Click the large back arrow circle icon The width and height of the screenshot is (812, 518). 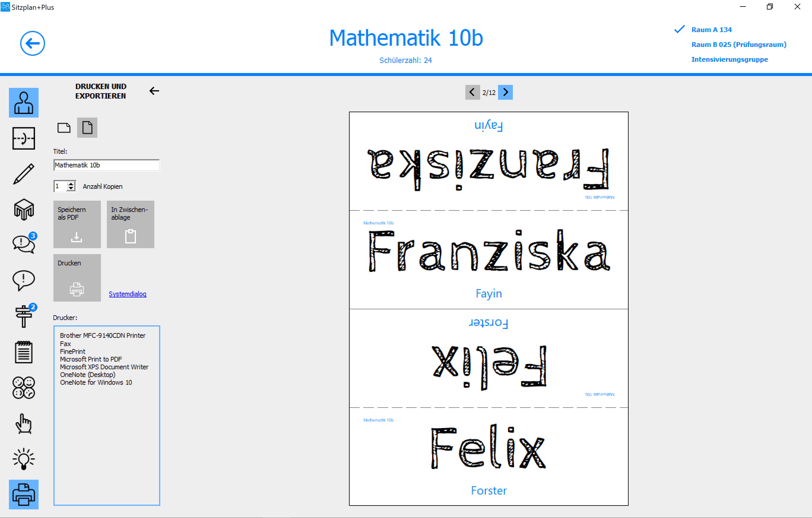(x=32, y=43)
